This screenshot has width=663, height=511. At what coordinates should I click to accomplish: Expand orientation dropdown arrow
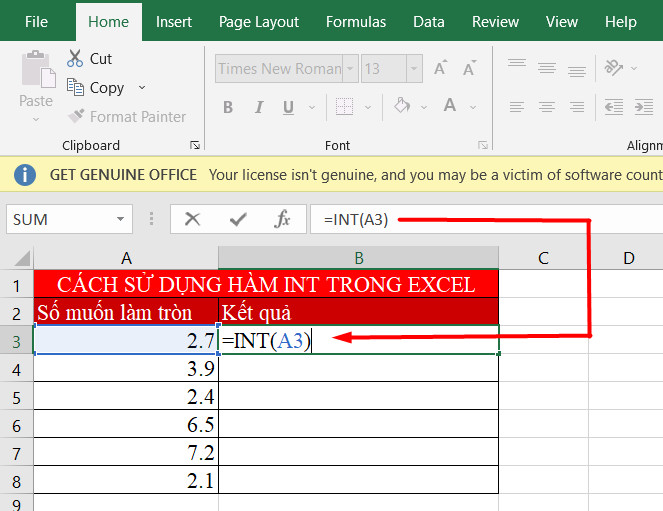coord(634,68)
